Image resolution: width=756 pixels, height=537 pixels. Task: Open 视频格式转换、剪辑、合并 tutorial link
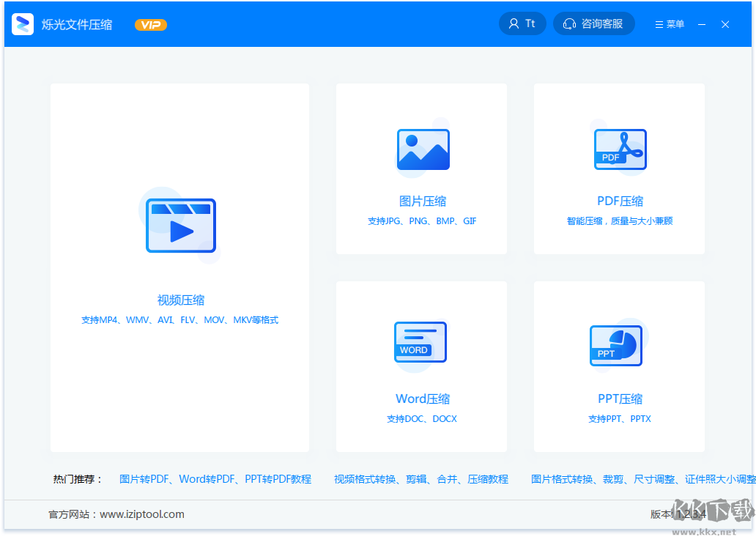tap(420, 479)
